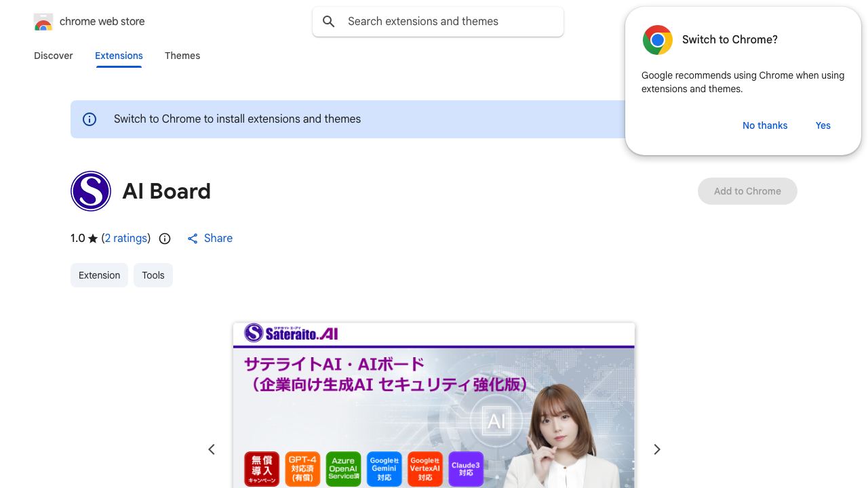
Task: Open the 2 ratings link
Action: tap(126, 239)
